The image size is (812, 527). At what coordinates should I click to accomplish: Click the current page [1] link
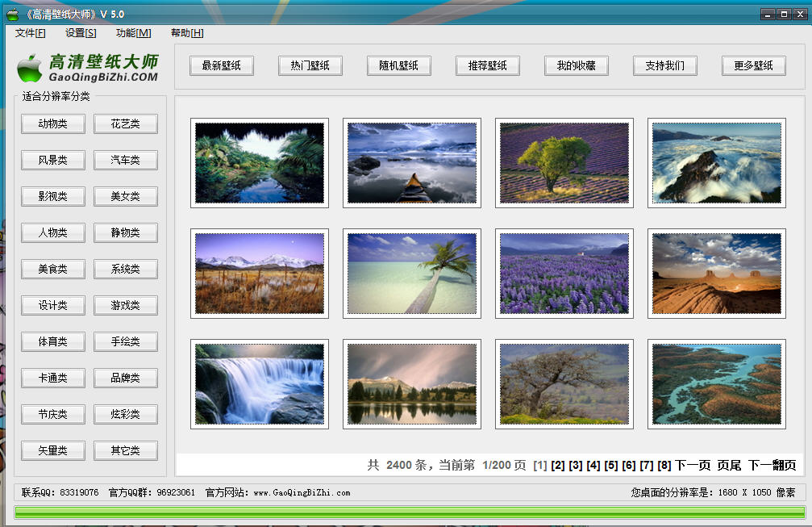point(540,466)
